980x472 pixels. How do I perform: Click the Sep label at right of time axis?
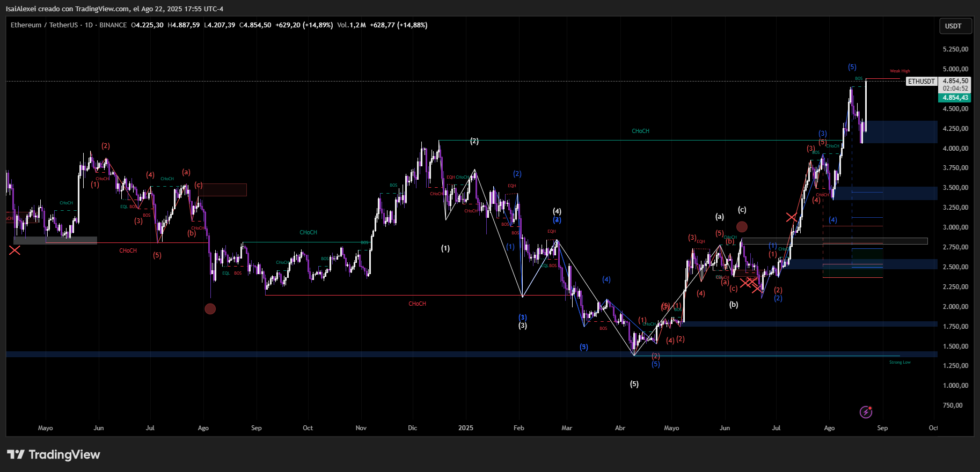pyautogui.click(x=882, y=428)
